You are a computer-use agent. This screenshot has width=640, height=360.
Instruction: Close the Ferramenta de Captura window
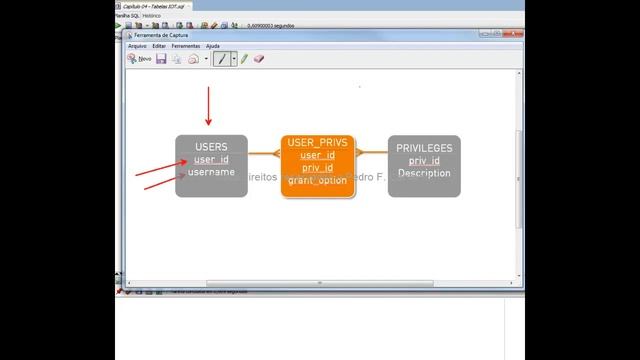(x=513, y=33)
